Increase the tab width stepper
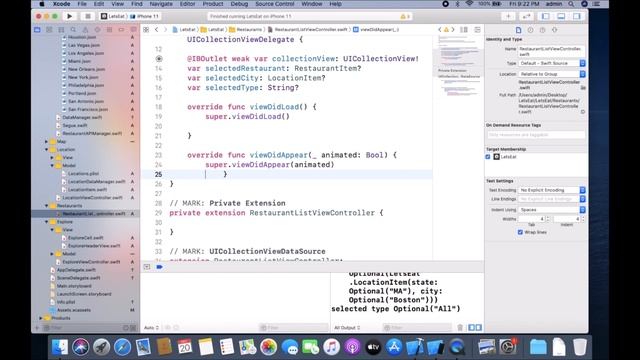Image resolution: width=640 pixels, height=360 pixels. pos(548,218)
